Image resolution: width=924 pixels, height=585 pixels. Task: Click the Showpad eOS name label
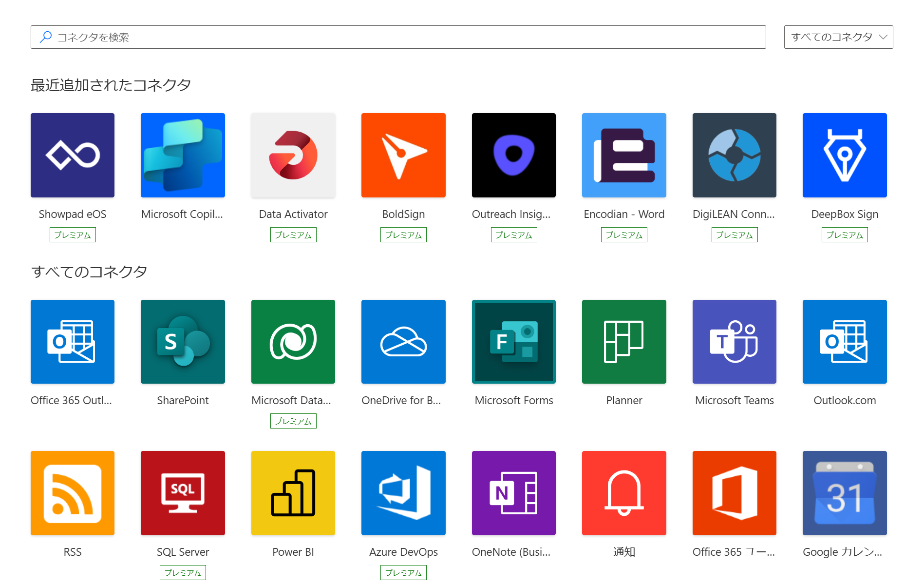[x=73, y=214]
